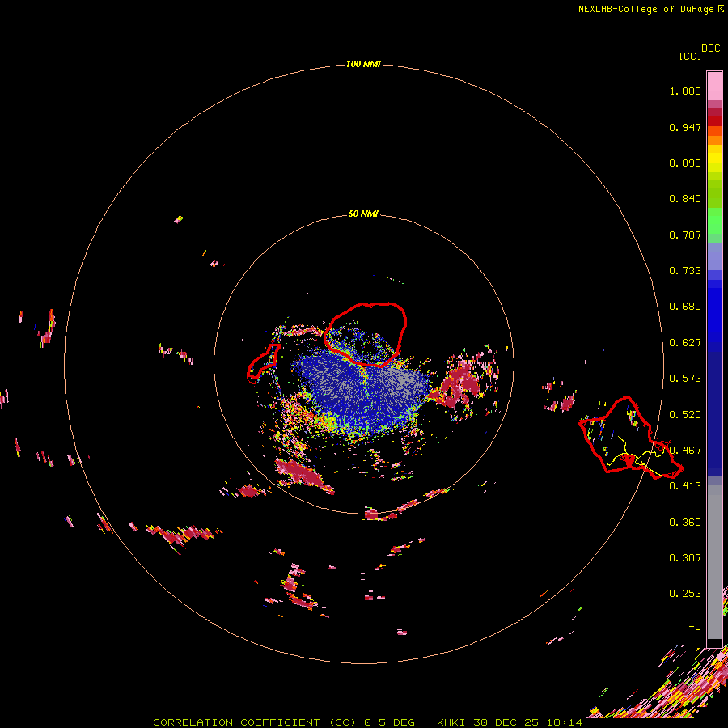Click the 0.307 color scale value
This screenshot has height=728, width=728.
(685, 558)
